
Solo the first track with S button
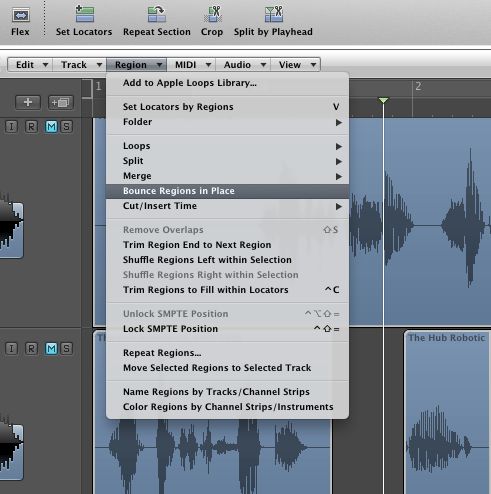click(x=67, y=127)
